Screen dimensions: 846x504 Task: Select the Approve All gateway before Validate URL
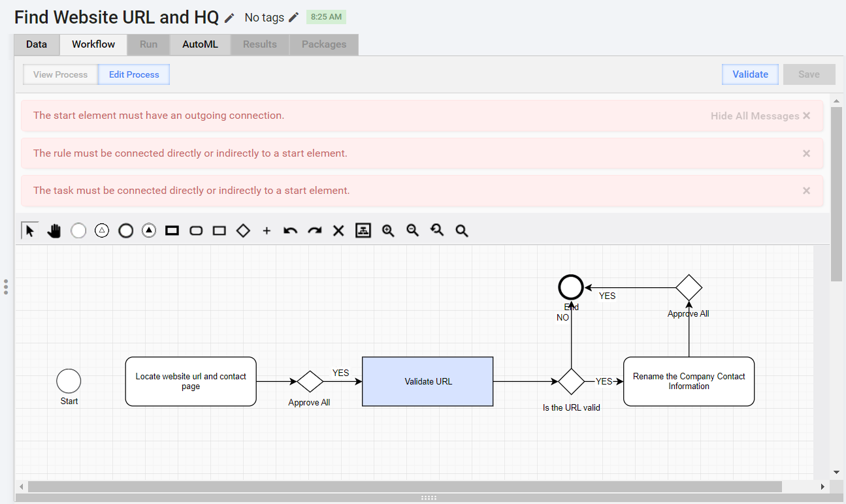310,381
